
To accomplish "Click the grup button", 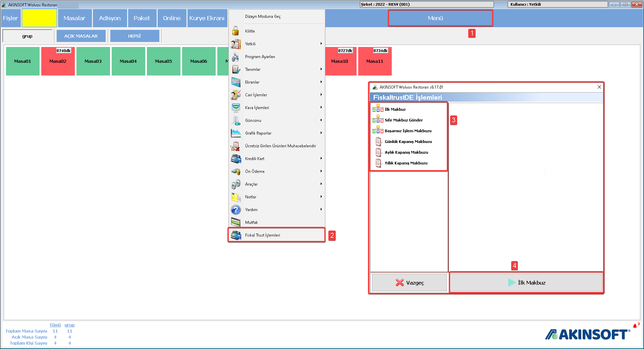I will tap(28, 36).
